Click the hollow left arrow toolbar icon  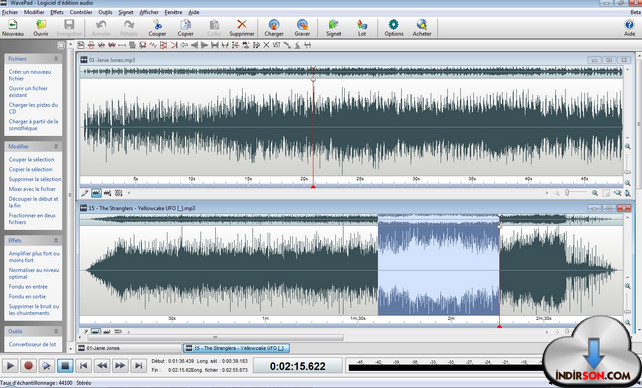coord(184,45)
